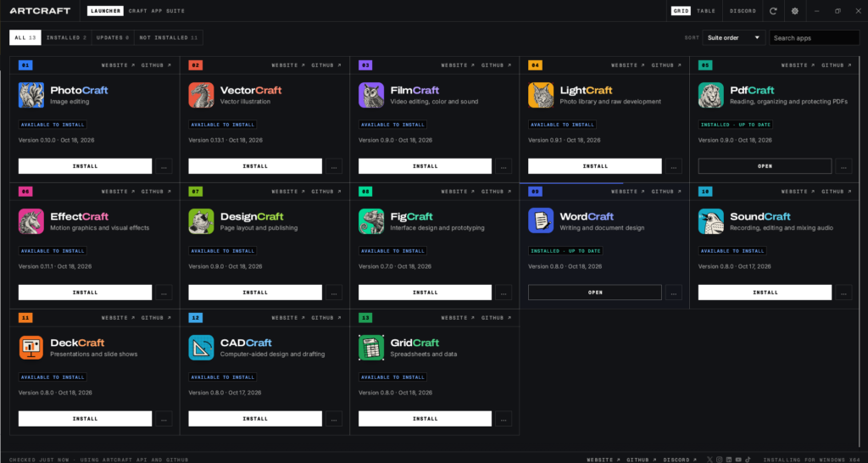Click the VectorCraft dragon app icon
This screenshot has width=868, height=463.
tap(201, 95)
